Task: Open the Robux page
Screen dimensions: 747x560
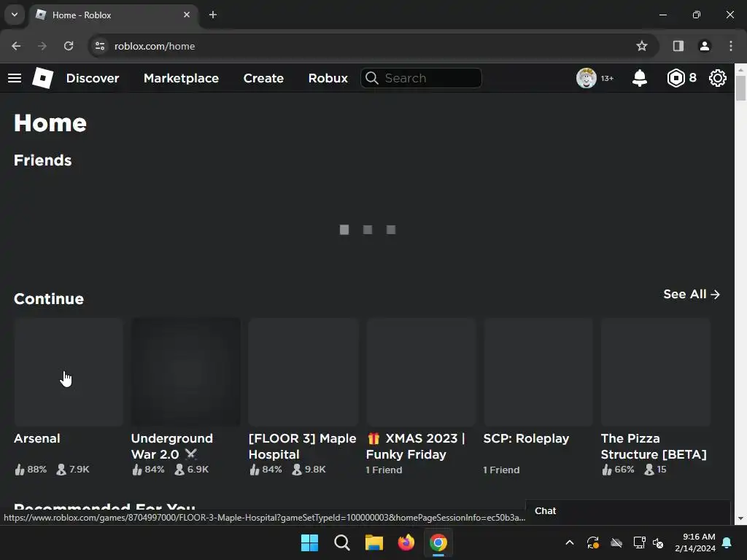Action: (328, 78)
